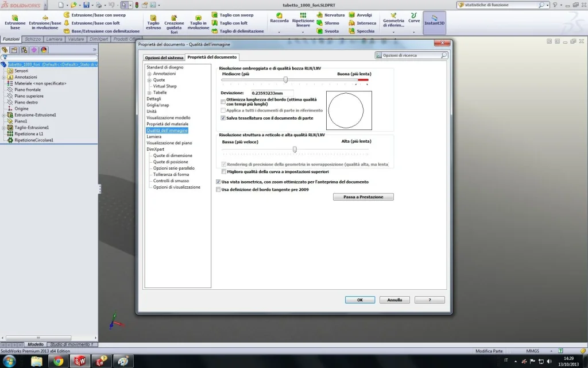Select Griglia/snap in options list
Viewport: 588px width, 368px height.
(157, 105)
